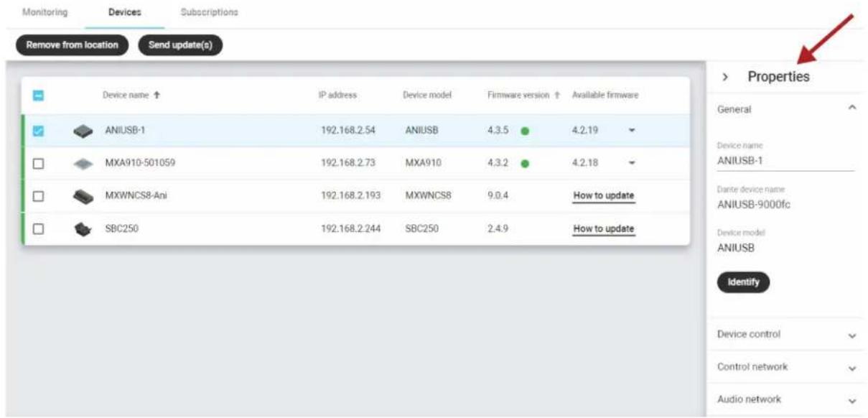The width and height of the screenshot is (868, 418).
Task: Open How to update link for SBC250
Action: coord(604,229)
